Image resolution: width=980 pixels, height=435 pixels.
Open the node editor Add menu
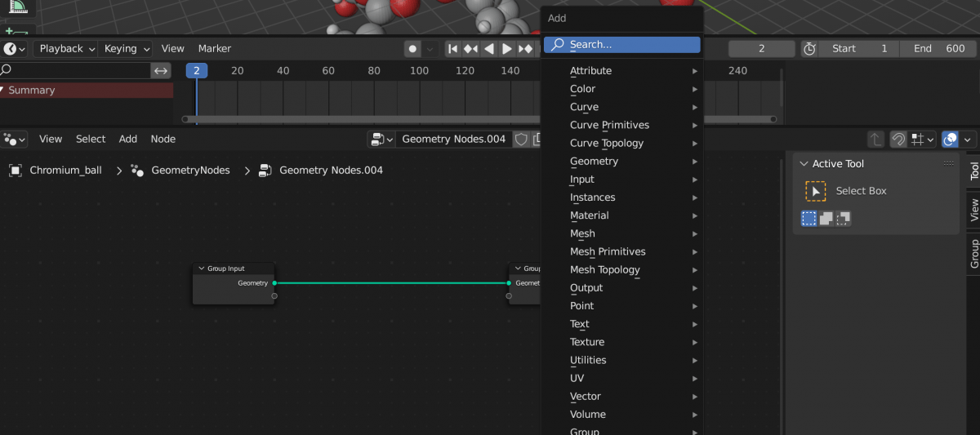128,140
